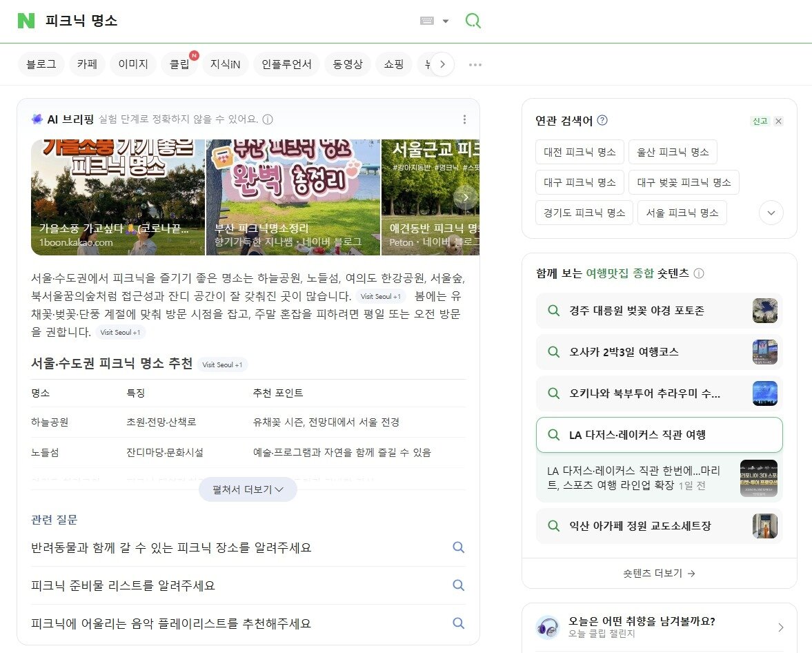Image resolution: width=812 pixels, height=653 pixels.
Task: Switch to the 쇼핑 tab
Action: coord(394,64)
